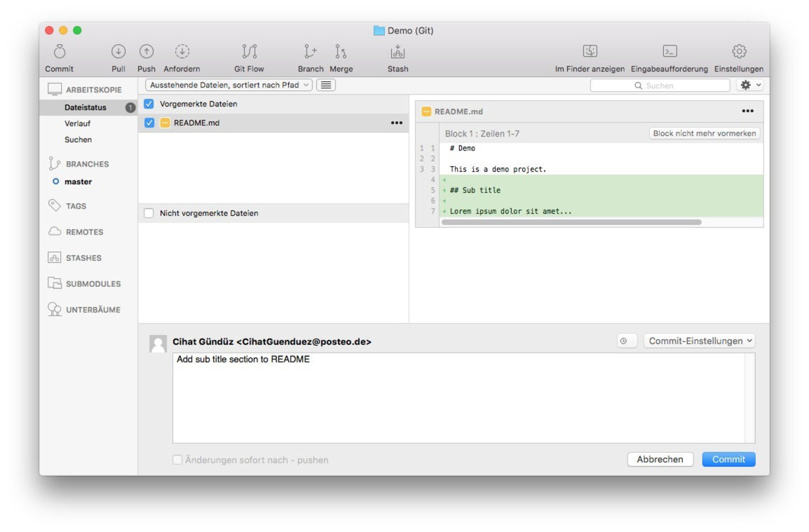
Task: Open the Git Flow tool
Action: (x=249, y=52)
